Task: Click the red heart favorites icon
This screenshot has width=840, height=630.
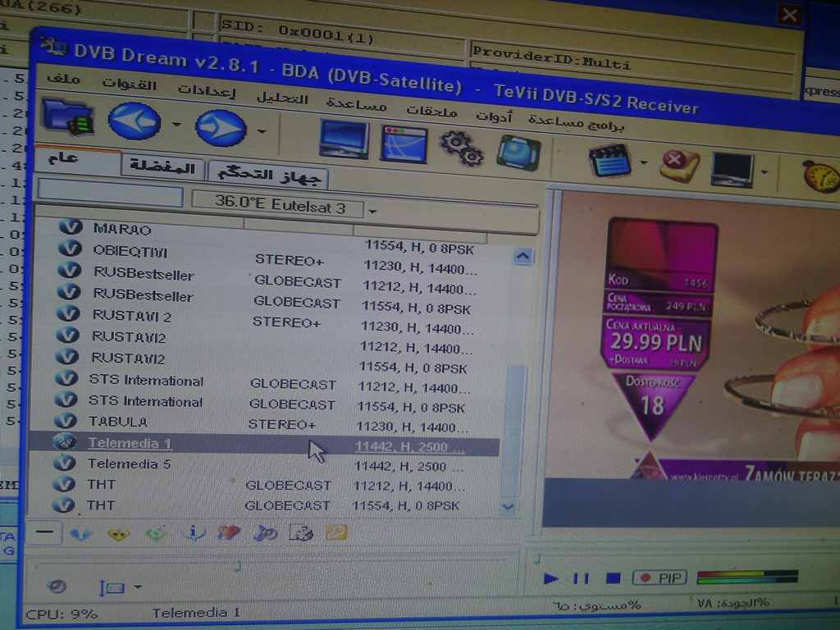Action: point(229,533)
